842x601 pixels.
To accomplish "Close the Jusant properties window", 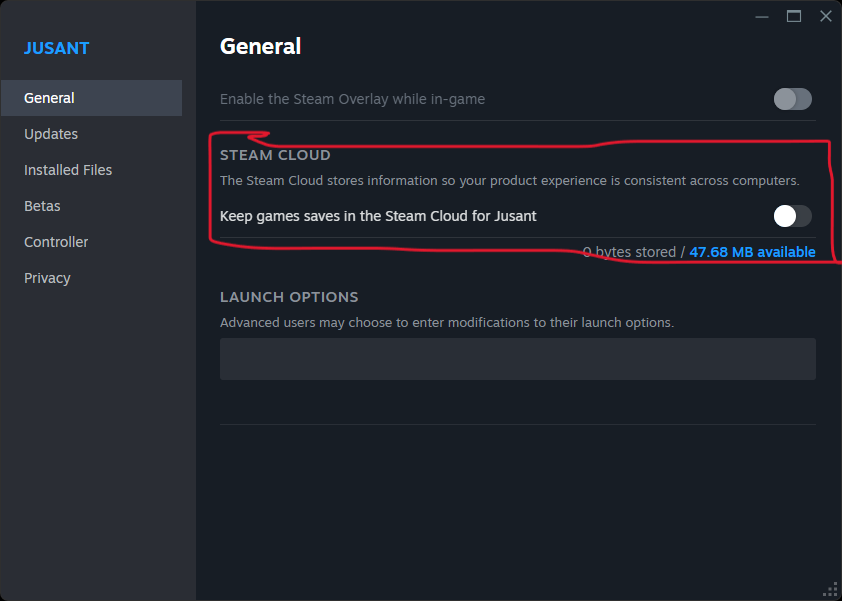I will [825, 16].
